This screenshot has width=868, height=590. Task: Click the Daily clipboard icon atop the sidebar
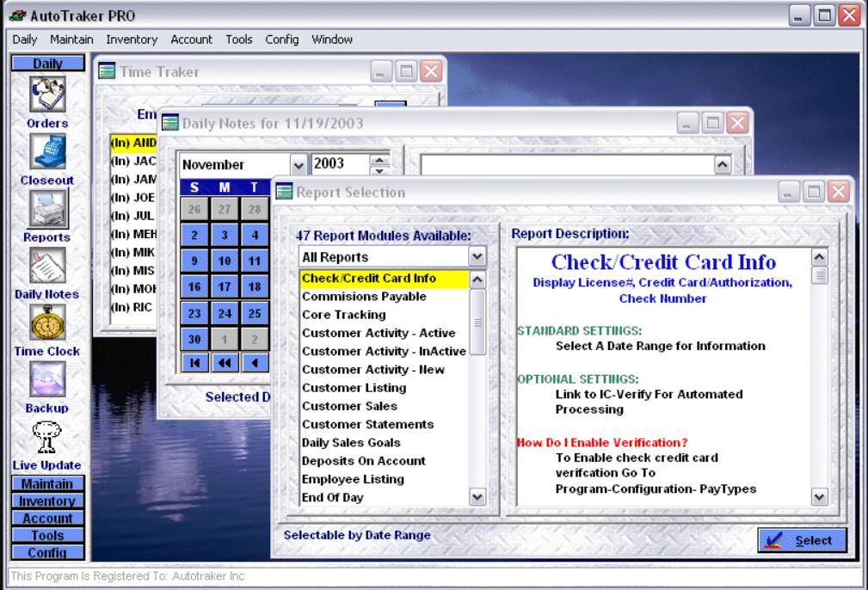pyautogui.click(x=47, y=62)
